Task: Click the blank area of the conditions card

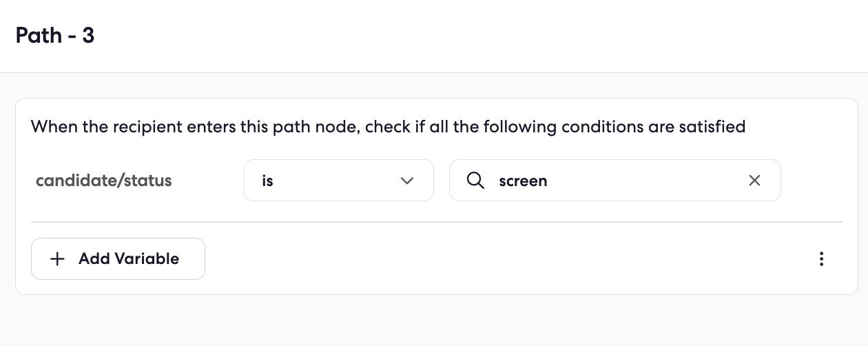Action: click(510, 259)
